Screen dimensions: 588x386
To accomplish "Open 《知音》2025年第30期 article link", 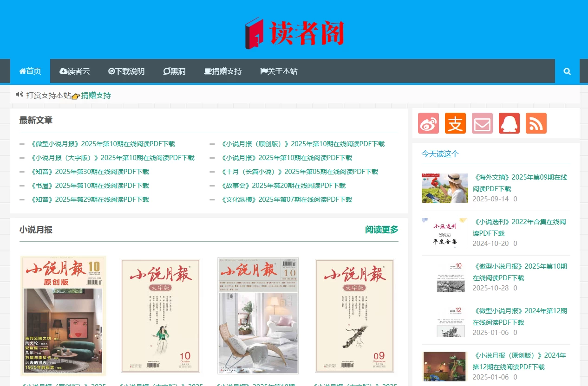I will [91, 171].
